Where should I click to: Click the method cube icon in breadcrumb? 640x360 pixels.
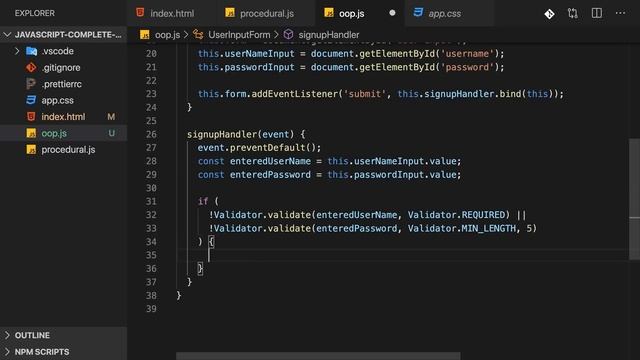[289, 34]
